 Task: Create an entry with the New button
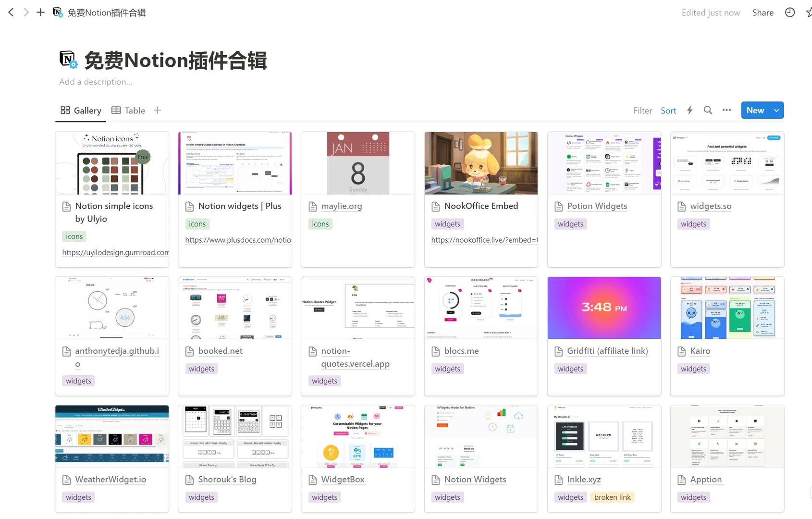click(755, 110)
